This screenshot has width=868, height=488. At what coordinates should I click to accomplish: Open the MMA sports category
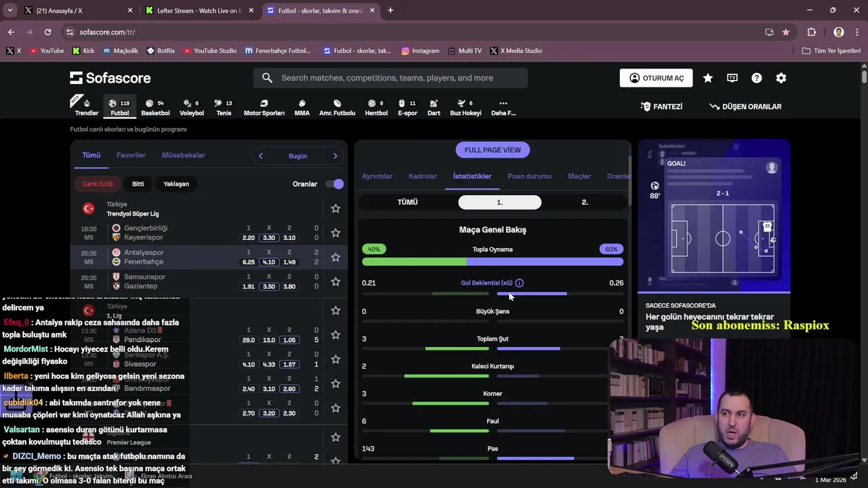coord(302,107)
